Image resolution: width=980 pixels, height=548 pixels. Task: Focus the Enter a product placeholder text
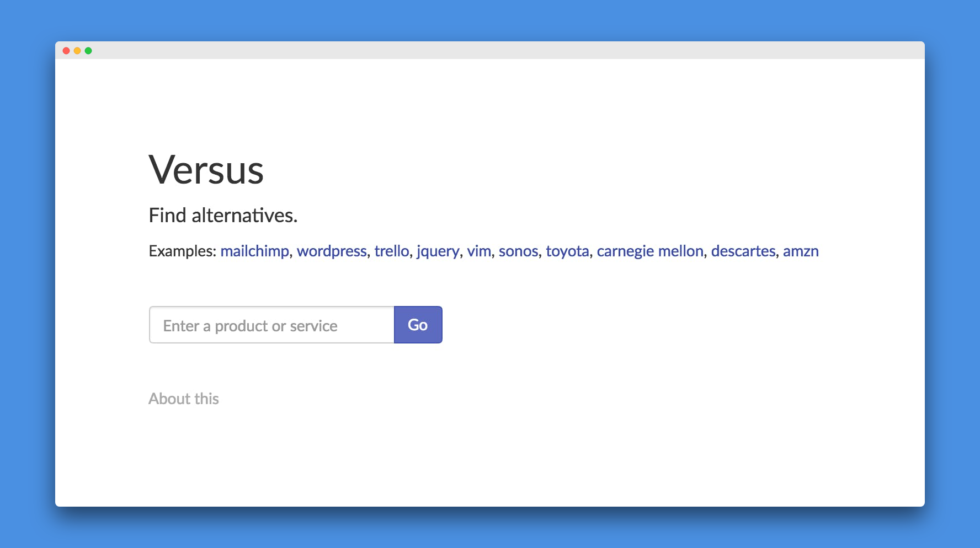coord(249,326)
